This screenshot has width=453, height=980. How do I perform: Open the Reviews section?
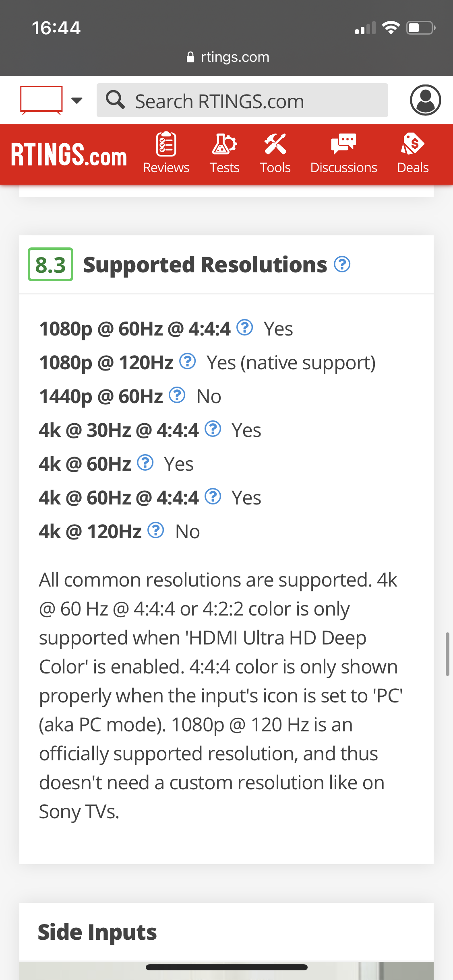[166, 154]
